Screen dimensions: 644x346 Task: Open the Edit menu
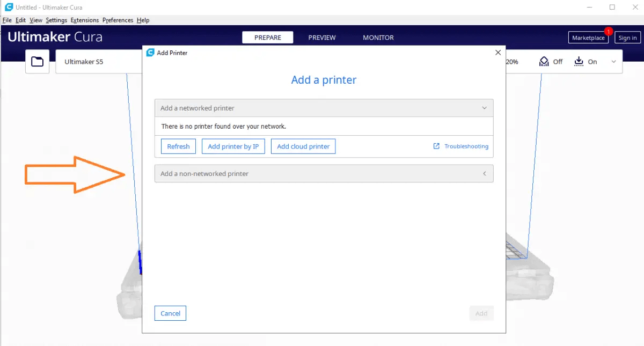click(20, 20)
